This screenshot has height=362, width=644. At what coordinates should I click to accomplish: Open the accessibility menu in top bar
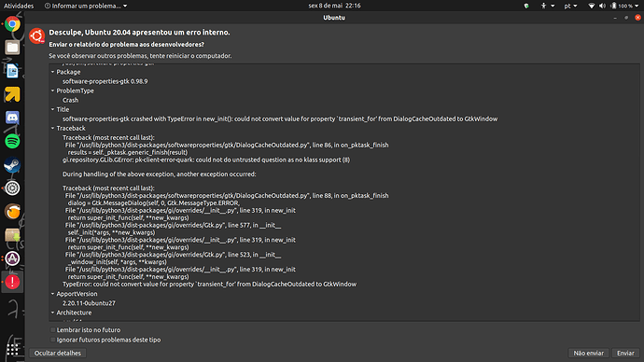[x=547, y=6]
